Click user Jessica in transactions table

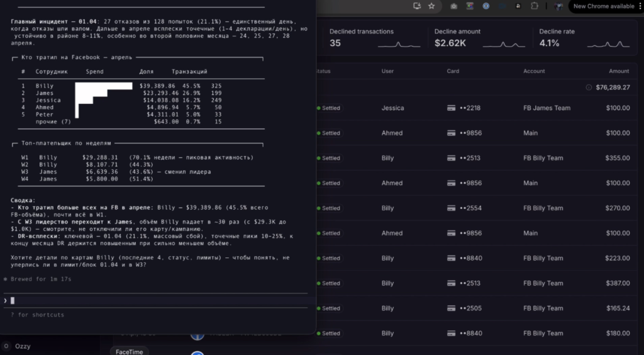click(392, 108)
